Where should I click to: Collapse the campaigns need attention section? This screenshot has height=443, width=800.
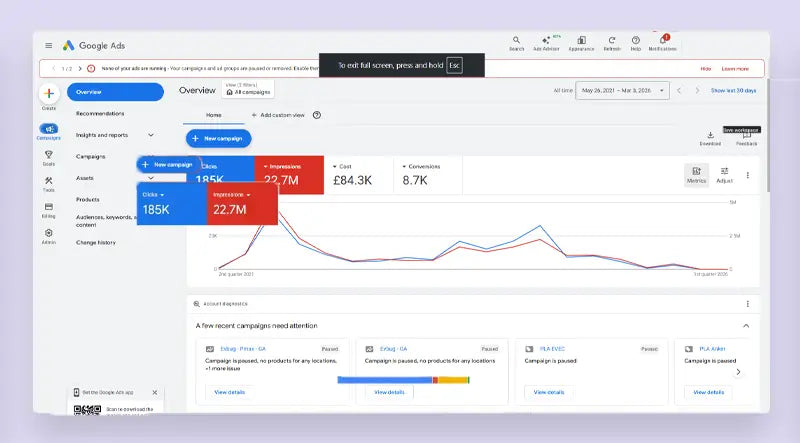tap(746, 326)
